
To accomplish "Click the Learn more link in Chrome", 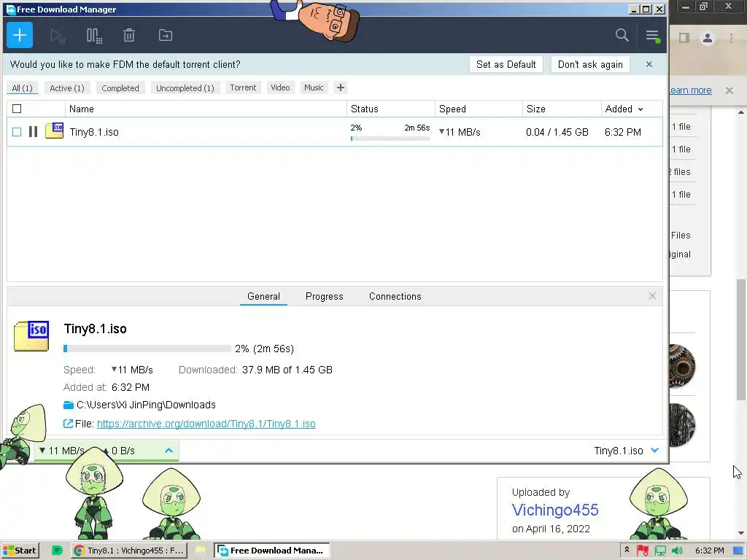I will (x=690, y=90).
